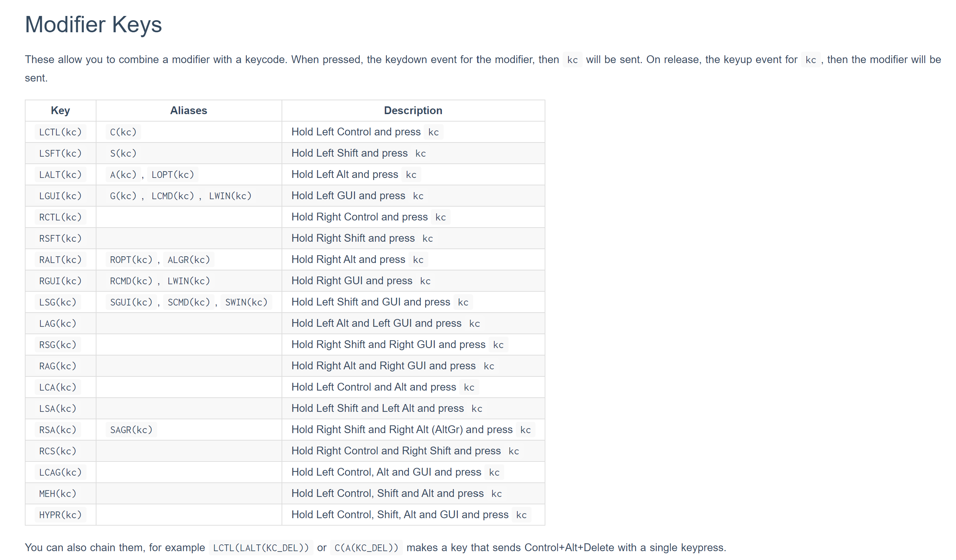Click the A(kc) alias reference

[x=123, y=175]
